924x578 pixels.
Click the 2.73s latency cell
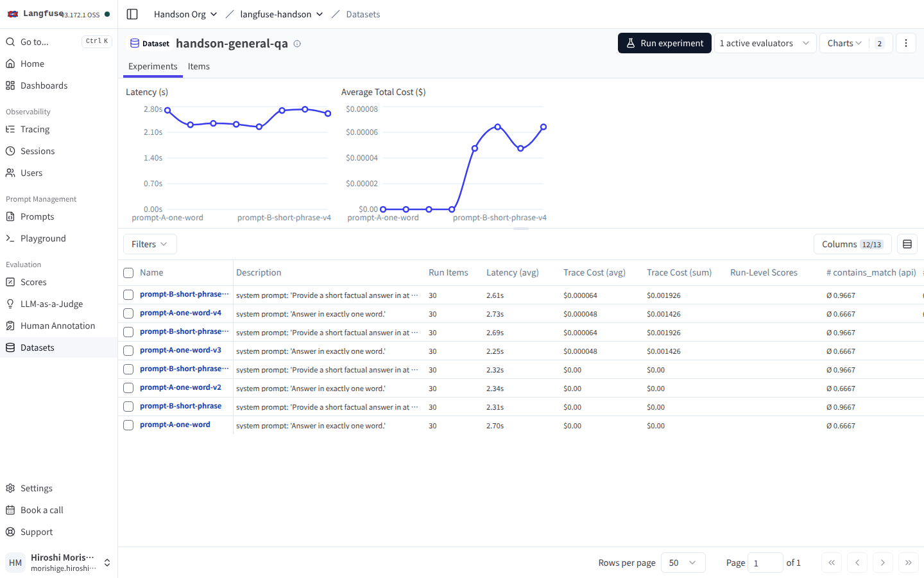pos(495,314)
